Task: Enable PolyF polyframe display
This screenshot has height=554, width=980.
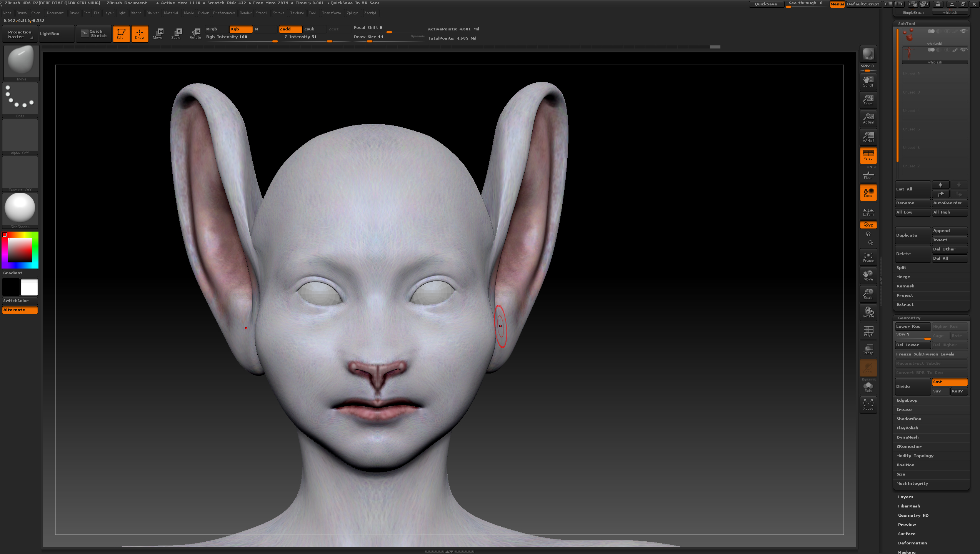Action: click(x=868, y=331)
